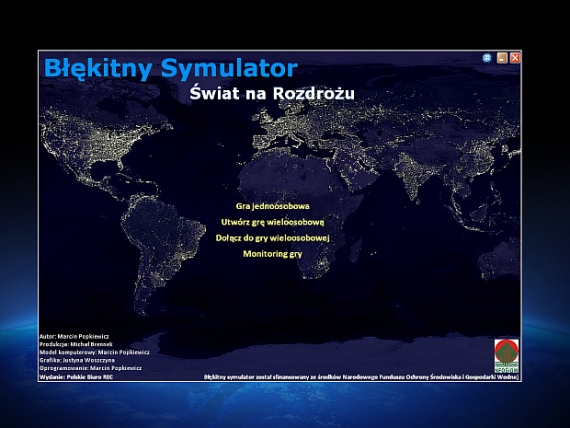Click the 'Model komputerowy: Marcin Popkiewicz' line
This screenshot has height=428, width=570.
(94, 352)
